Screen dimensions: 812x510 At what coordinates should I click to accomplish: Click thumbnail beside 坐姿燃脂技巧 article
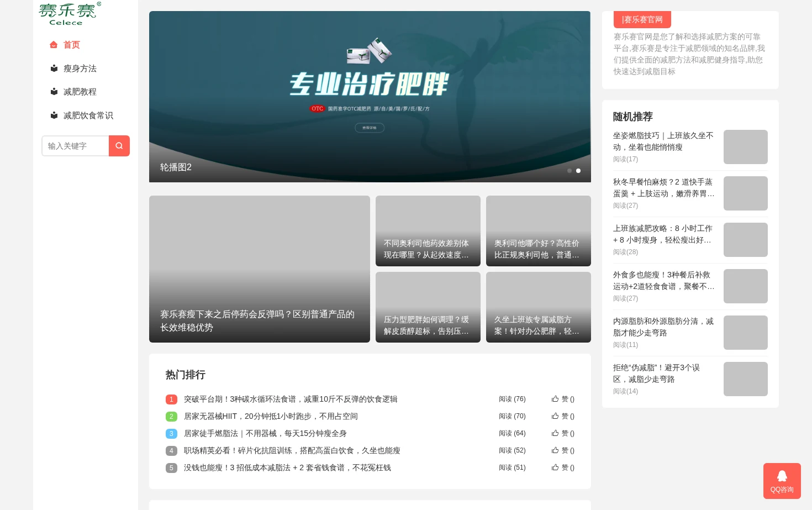746,147
